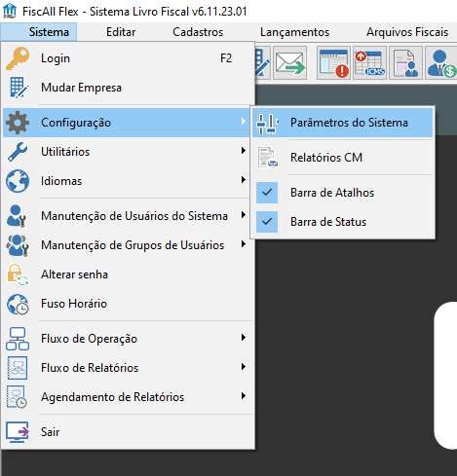Toggle the Barra de Atalhos checkmark
Screen dimensions: 457x476
pos(267,193)
